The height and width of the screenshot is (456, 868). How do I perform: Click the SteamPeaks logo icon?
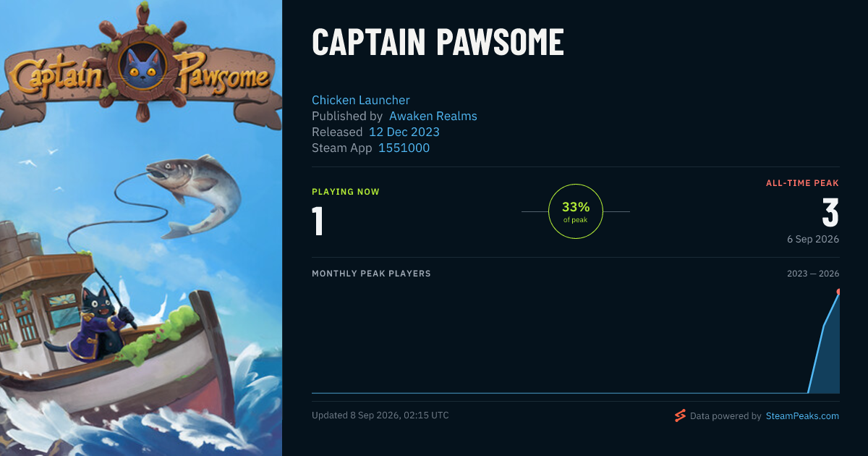[680, 415]
